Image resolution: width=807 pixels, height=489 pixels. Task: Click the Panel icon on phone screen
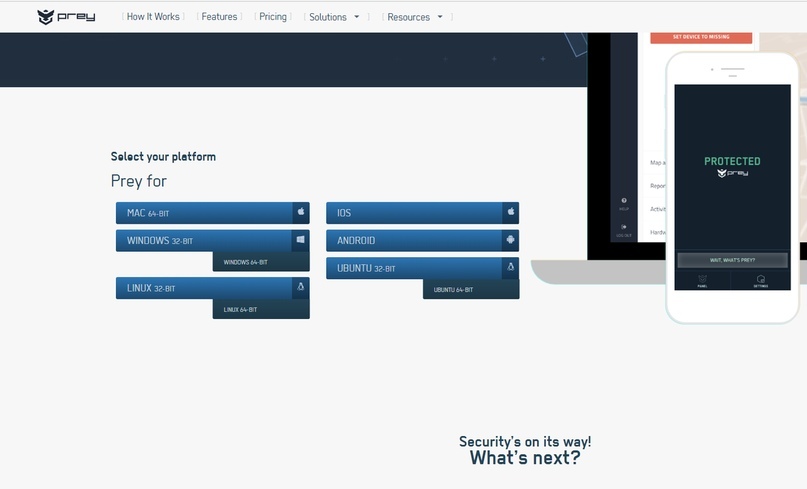(x=702, y=281)
